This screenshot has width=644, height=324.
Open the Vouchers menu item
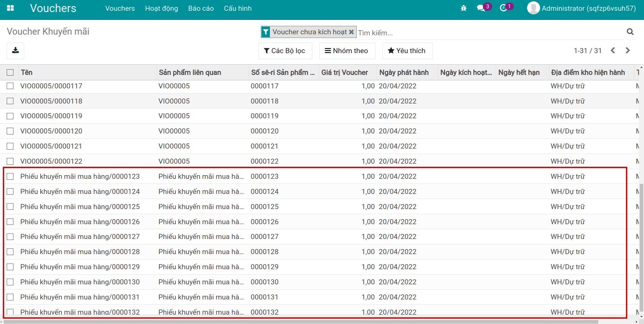pyautogui.click(x=120, y=8)
